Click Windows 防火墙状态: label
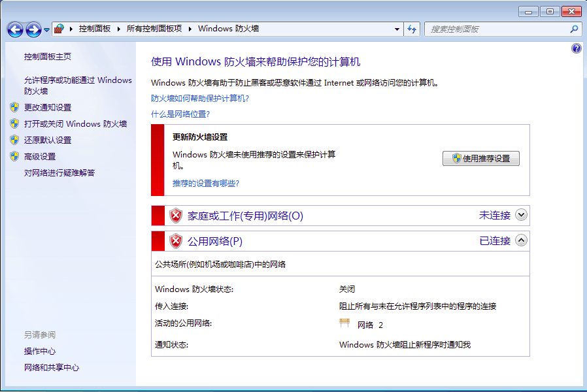The height and width of the screenshot is (392, 587). coord(194,289)
